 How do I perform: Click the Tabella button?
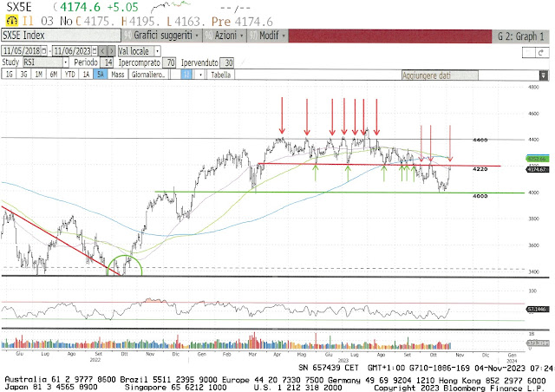(x=220, y=75)
